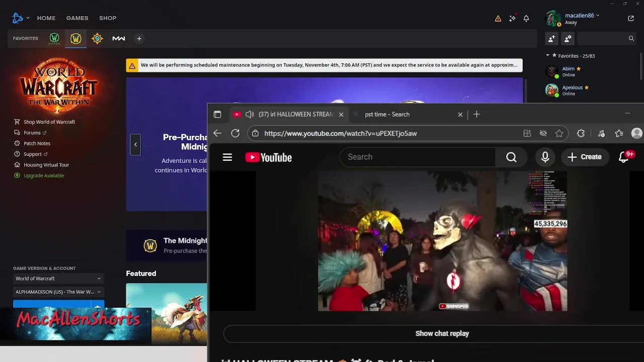Viewport: 644px width, 362px height.
Task: Open browser extensions puzzle icon
Action: [x=581, y=133]
